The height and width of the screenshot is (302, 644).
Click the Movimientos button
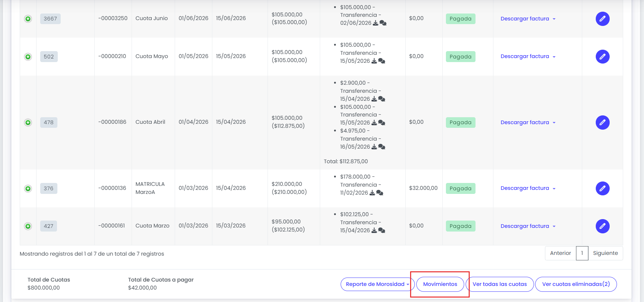(440, 284)
